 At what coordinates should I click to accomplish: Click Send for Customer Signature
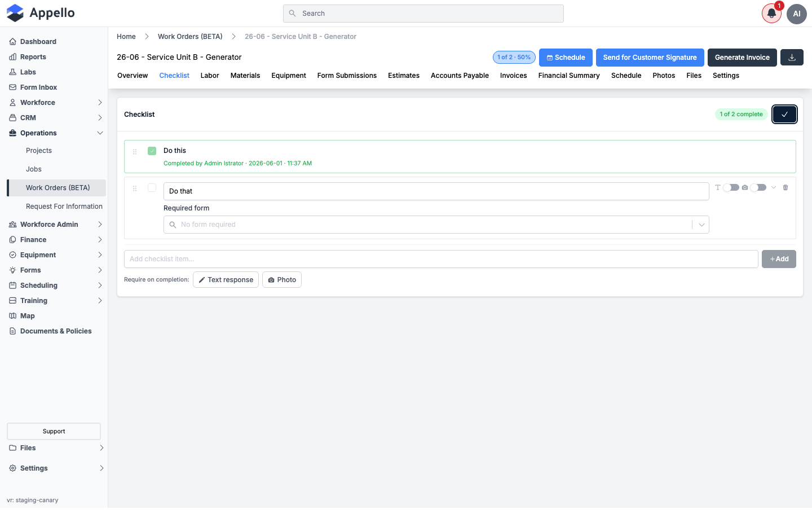(x=650, y=58)
